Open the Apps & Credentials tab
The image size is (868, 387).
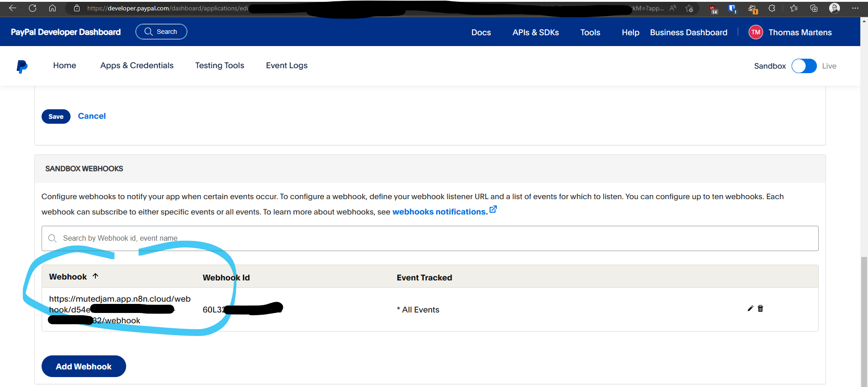137,65
